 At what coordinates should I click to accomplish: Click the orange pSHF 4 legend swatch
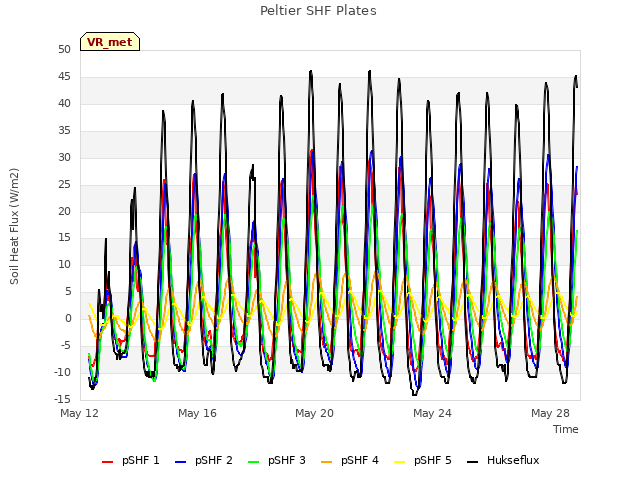tap(327, 462)
